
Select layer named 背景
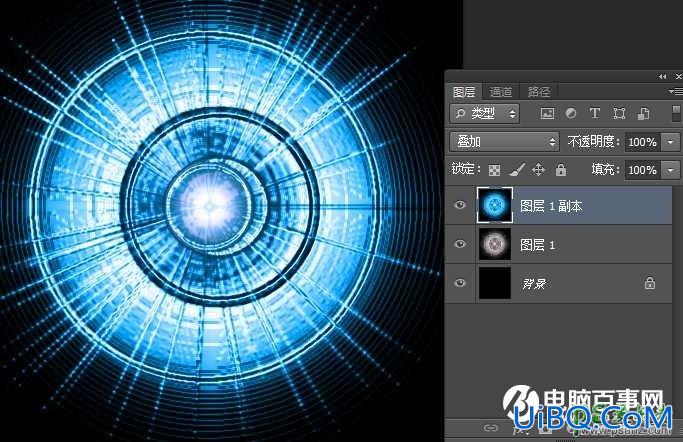pos(534,284)
